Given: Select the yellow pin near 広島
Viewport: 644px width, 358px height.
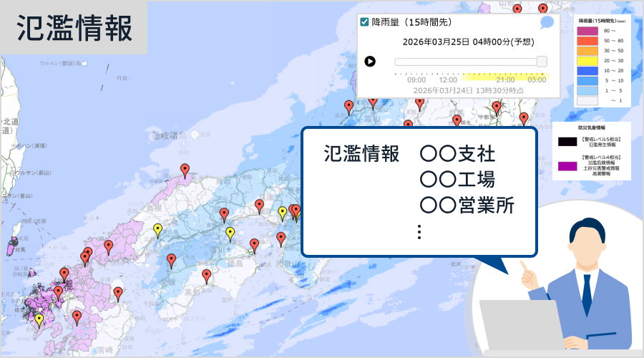Looking at the screenshot, I should pyautogui.click(x=157, y=230).
